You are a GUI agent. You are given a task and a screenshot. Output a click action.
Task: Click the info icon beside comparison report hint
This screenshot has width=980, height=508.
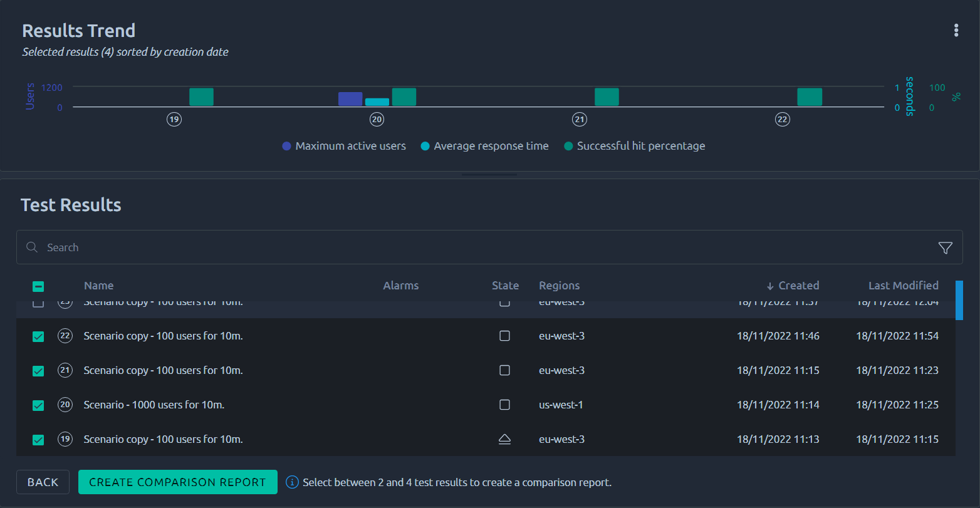pos(292,482)
